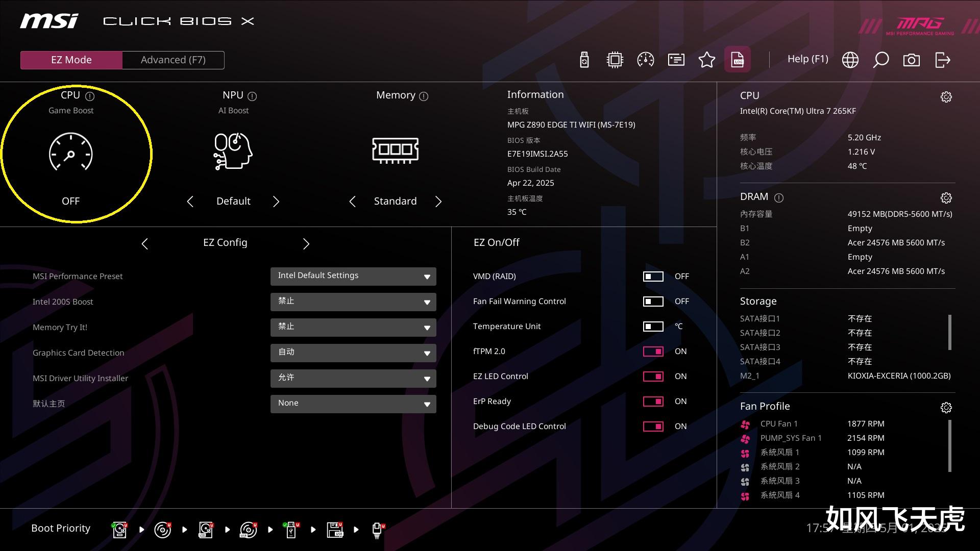Open the M-Flash USB BIOS update icon
Screen dimensions: 980x551
[x=584, y=60]
